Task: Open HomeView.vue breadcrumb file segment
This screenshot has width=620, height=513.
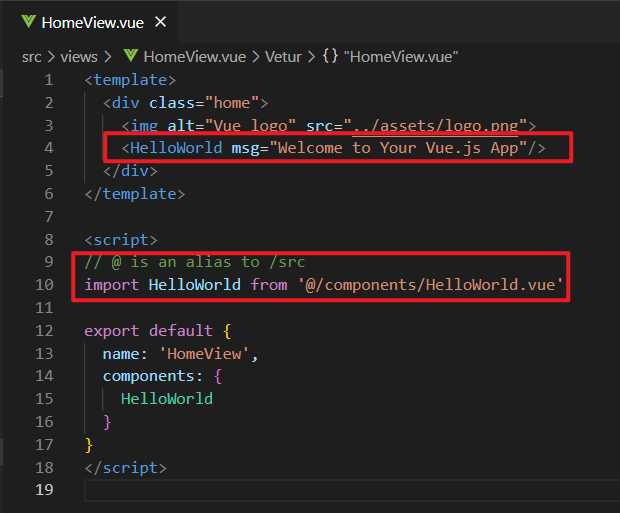Action: [195, 57]
